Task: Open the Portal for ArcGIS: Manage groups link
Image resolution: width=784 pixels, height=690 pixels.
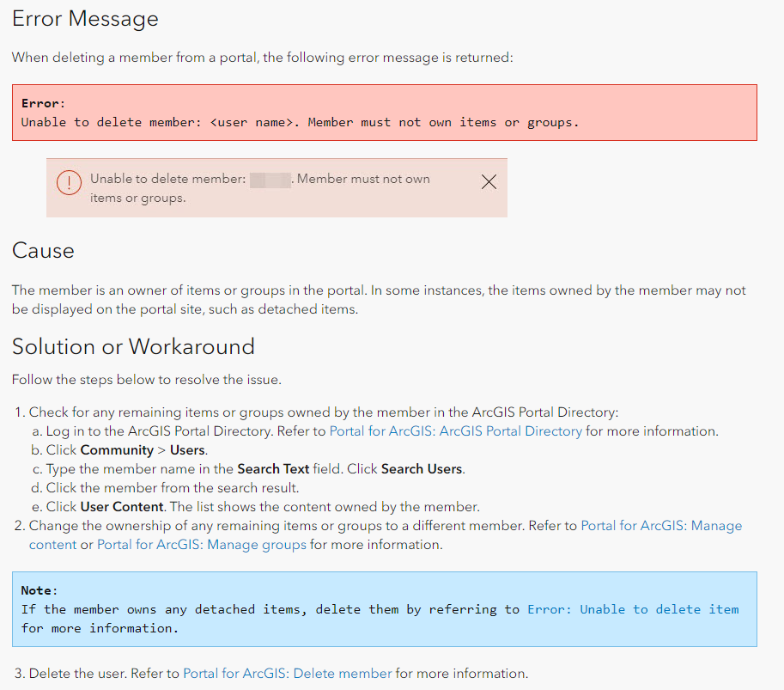Action: click(202, 545)
